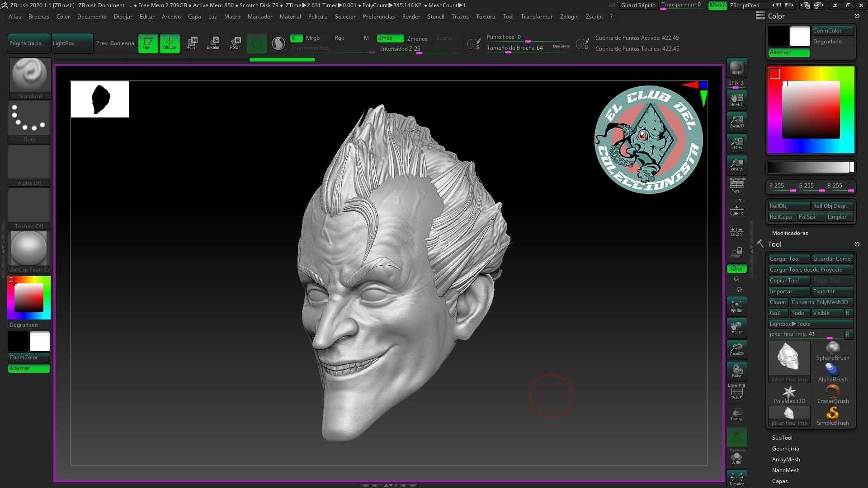
Task: Click the sculptris pro sphere icon
Action: 278,43
